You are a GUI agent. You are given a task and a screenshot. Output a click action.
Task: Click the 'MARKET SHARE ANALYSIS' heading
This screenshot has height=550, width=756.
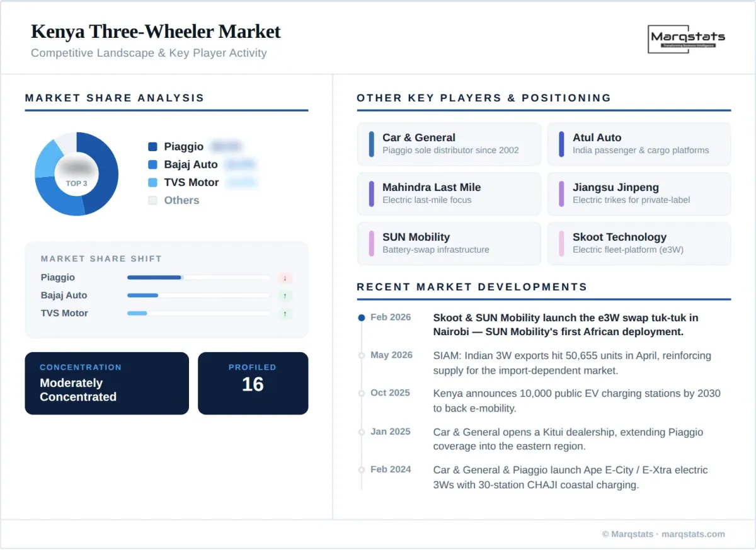point(115,98)
